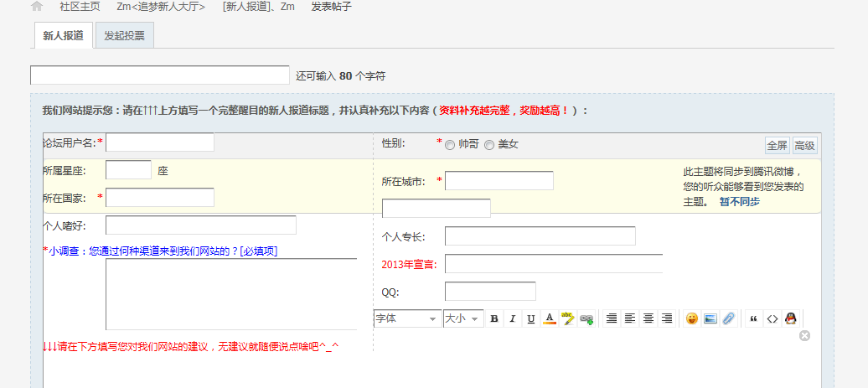Open the 字体 font dropdown

point(408,318)
